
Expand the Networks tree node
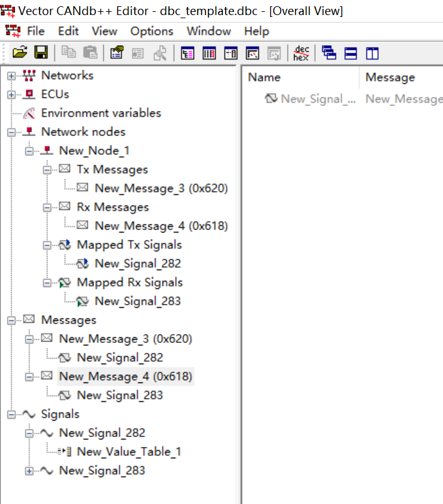(11, 76)
